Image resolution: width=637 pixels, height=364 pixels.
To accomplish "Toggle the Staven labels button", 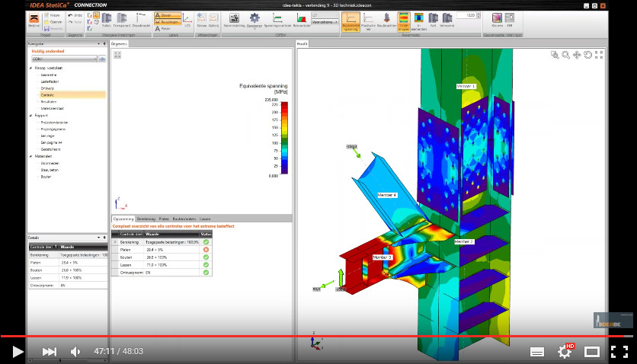I will [168, 14].
